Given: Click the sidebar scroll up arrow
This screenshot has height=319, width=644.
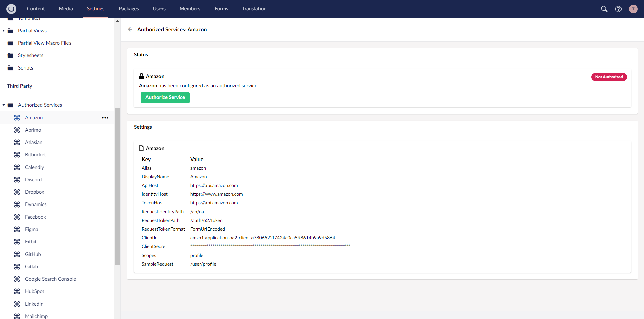Looking at the screenshot, I should pos(117,21).
